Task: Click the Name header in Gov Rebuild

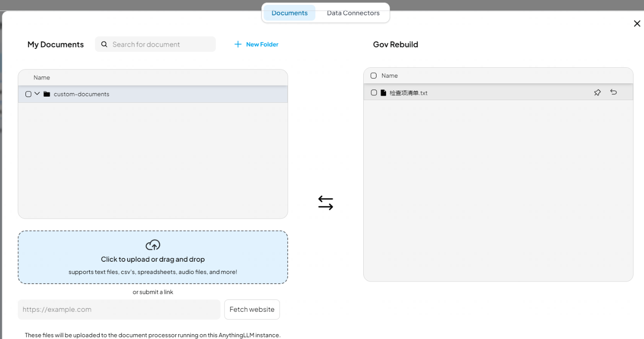Action: 390,76
